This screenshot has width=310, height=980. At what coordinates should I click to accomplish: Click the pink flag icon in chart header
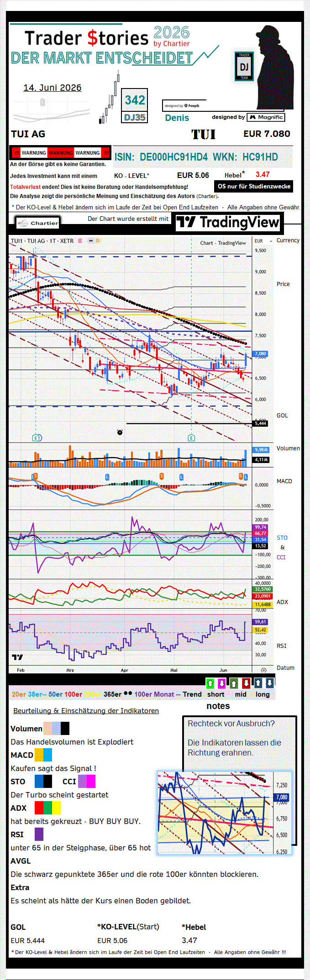click(80, 241)
